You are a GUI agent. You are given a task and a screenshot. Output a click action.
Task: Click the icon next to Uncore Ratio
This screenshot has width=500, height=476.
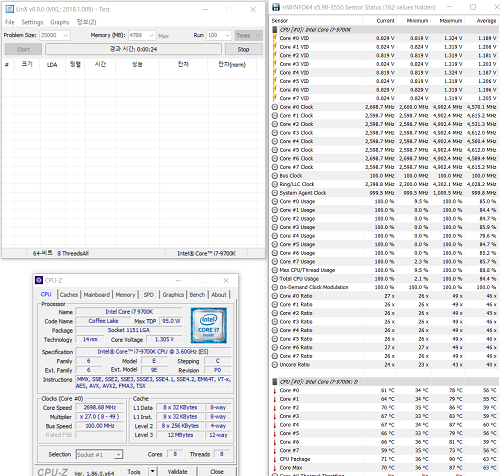click(275, 365)
